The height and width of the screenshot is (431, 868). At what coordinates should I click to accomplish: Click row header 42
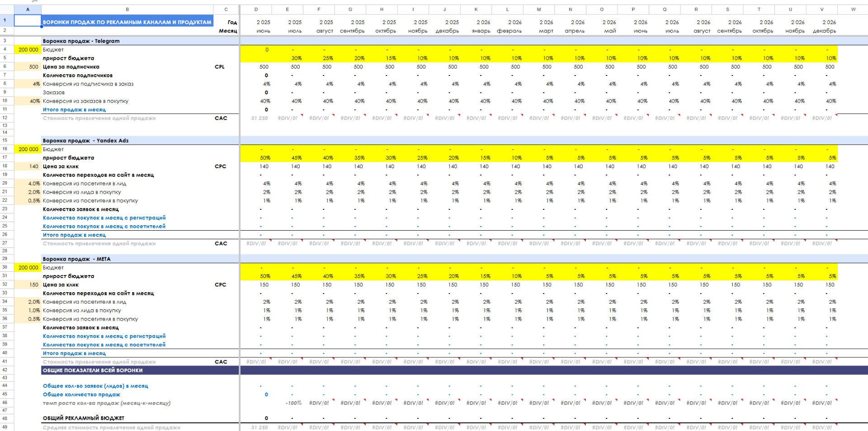[x=5, y=370]
